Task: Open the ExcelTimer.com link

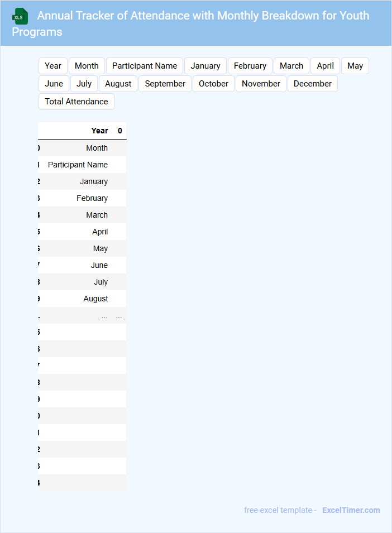Action: [351, 510]
